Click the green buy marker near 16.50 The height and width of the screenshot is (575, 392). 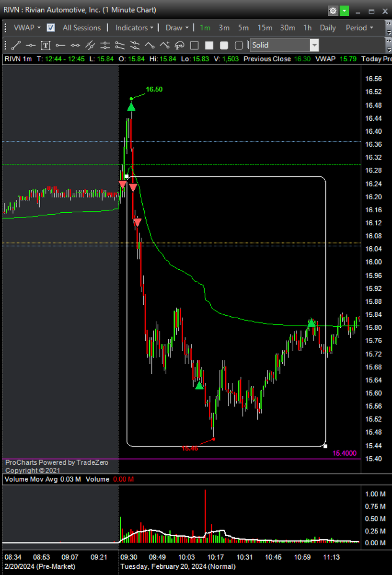pos(131,106)
